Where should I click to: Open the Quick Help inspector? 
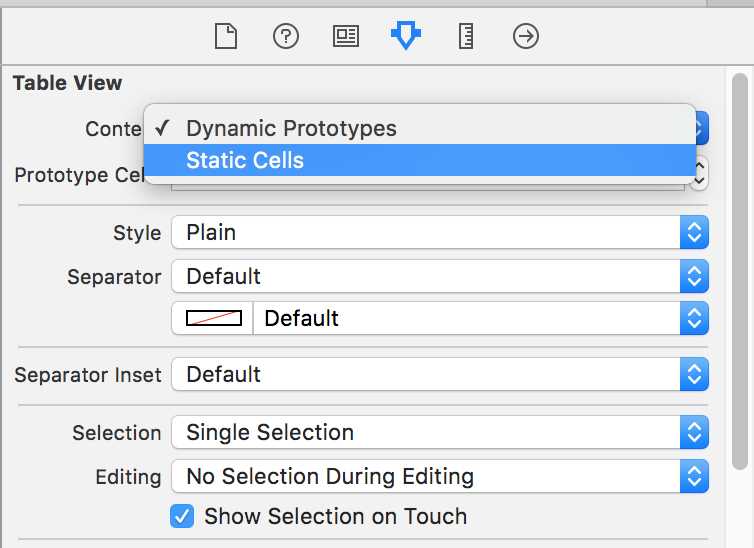[286, 36]
